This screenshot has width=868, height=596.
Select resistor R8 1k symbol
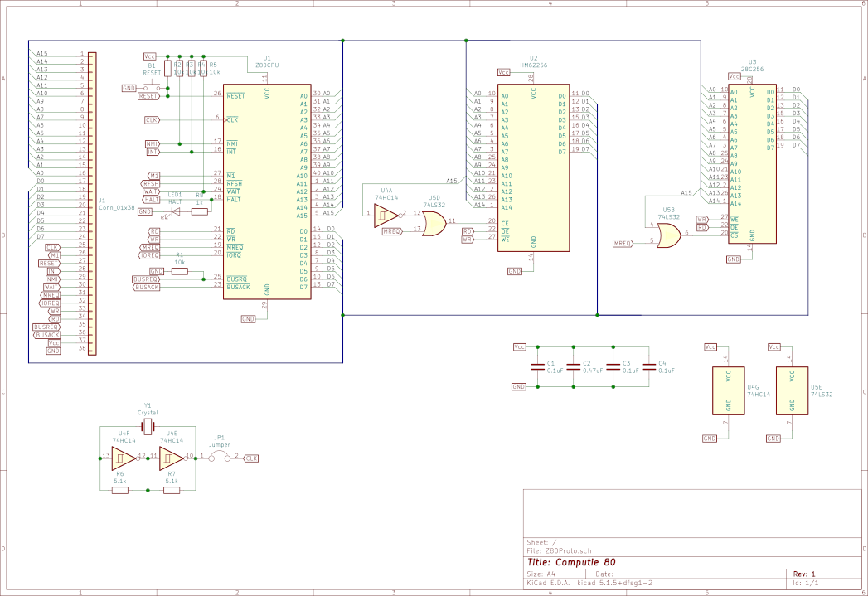point(199,211)
